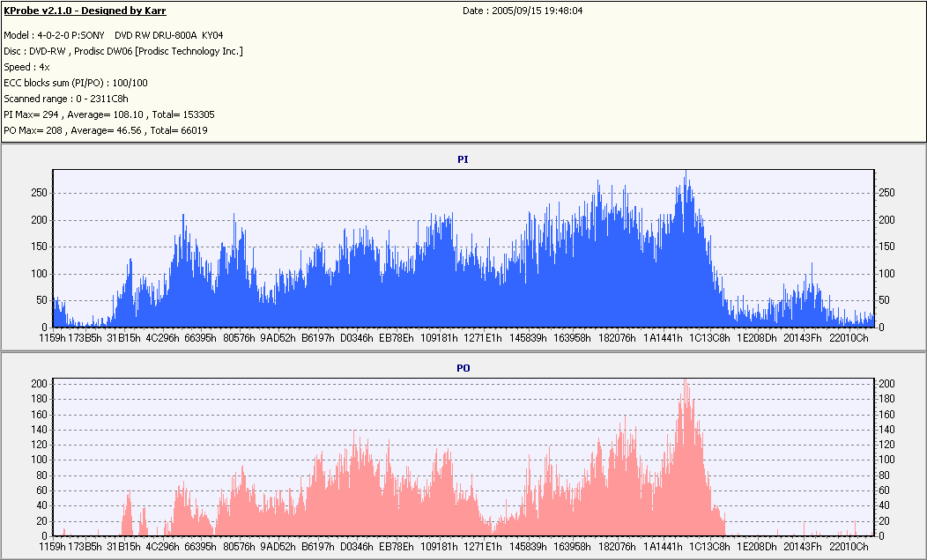Click B6197h under the PO chart

pos(317,547)
